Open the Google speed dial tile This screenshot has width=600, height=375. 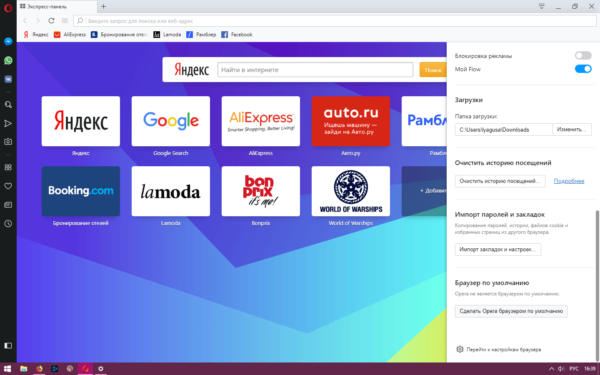[x=171, y=121]
